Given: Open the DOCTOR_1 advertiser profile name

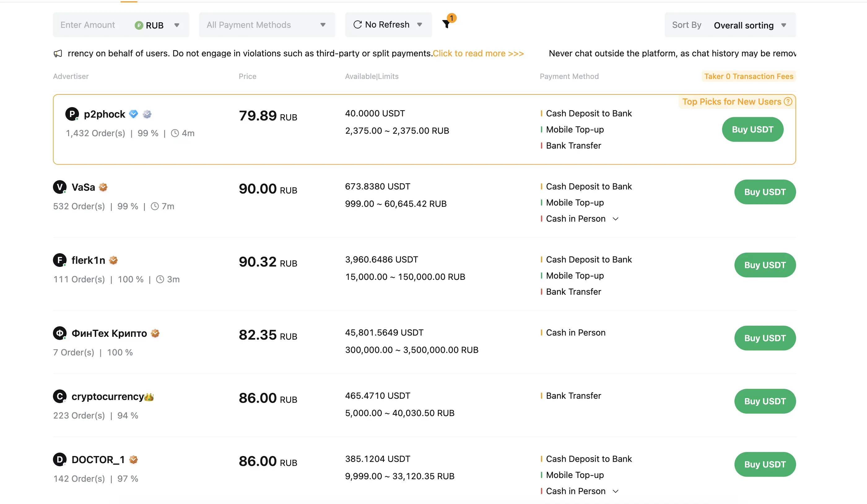Looking at the screenshot, I should (98, 460).
